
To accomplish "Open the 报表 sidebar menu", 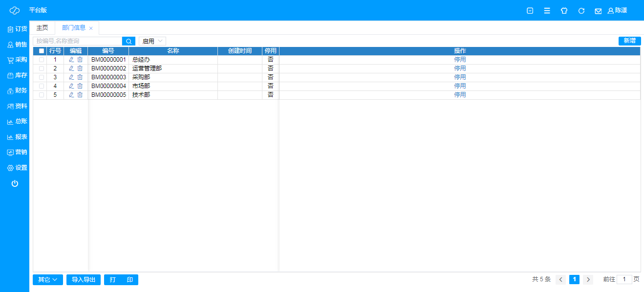I will point(17,137).
